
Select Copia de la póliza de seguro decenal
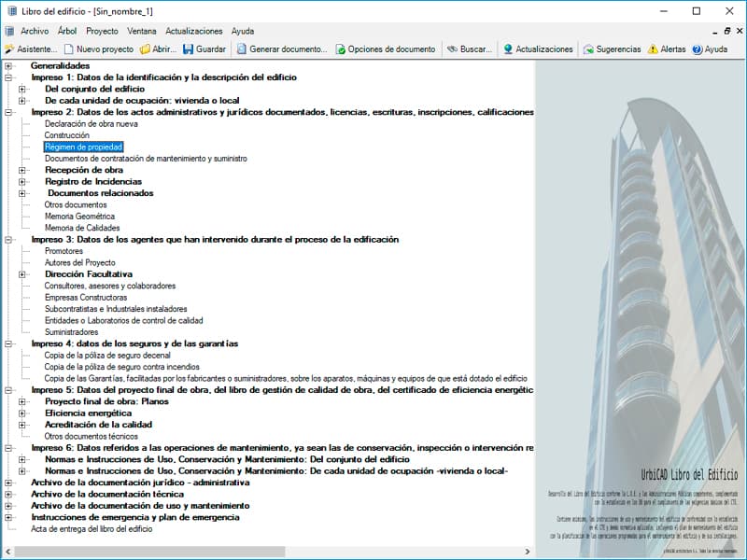pyautogui.click(x=107, y=356)
